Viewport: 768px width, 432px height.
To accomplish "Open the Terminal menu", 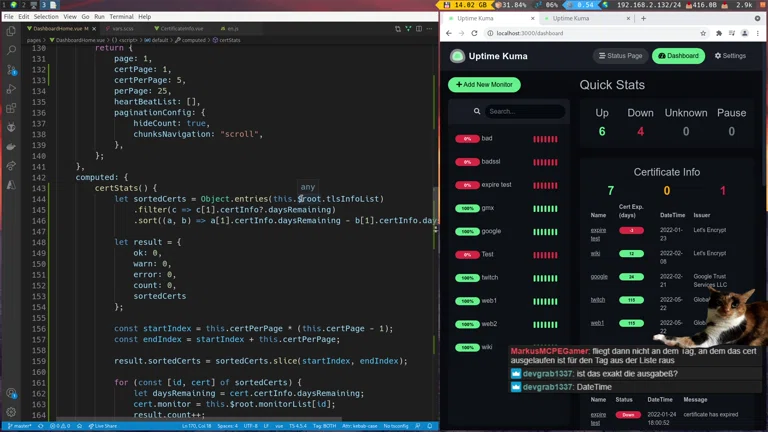I will coord(121,17).
